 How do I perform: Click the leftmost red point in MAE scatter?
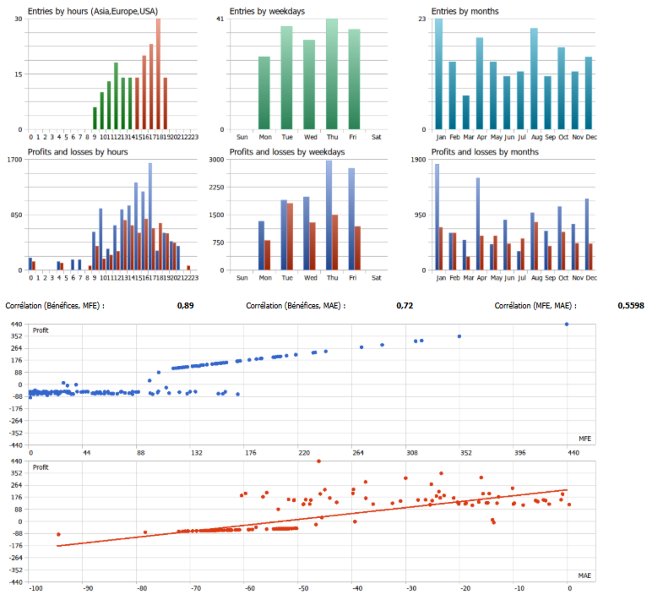[58, 535]
